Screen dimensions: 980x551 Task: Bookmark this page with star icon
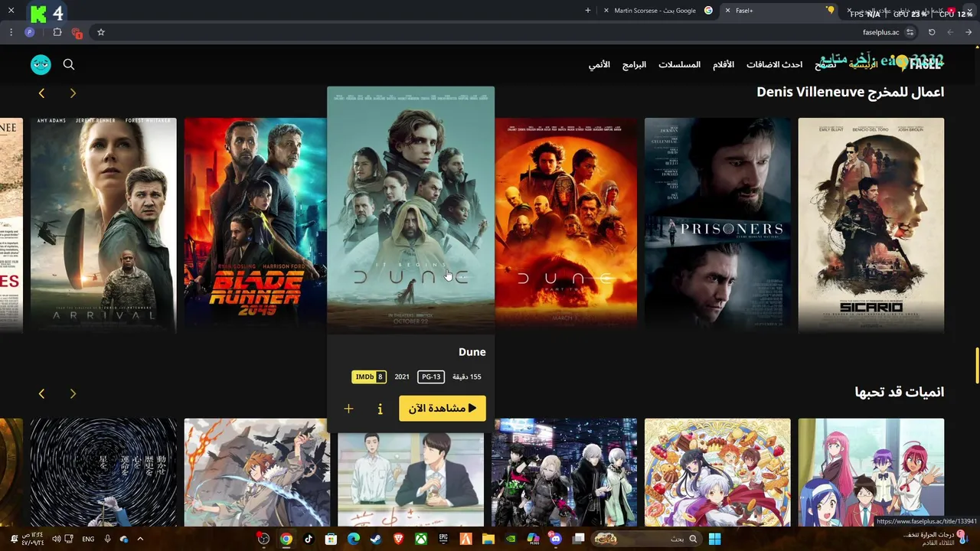coord(100,32)
